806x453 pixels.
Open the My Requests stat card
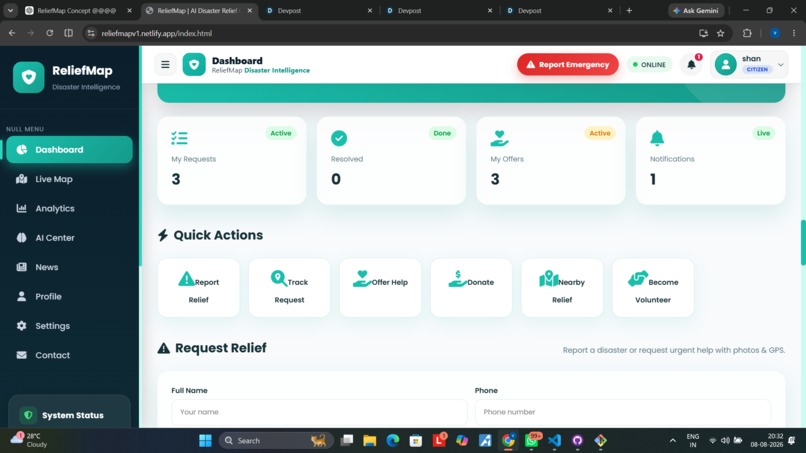click(232, 160)
